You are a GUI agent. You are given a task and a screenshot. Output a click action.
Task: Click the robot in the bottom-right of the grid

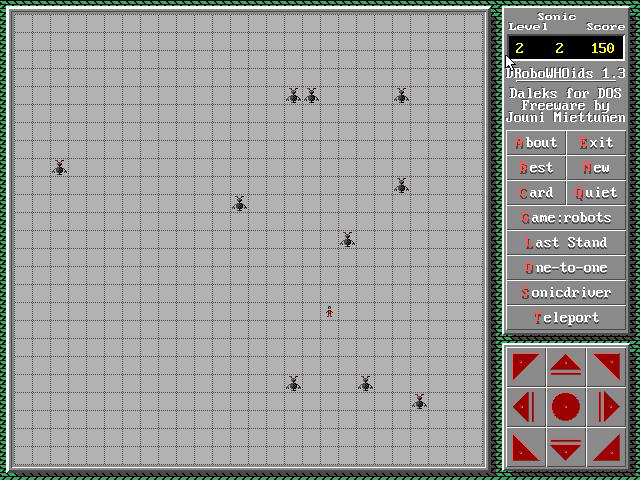click(419, 402)
